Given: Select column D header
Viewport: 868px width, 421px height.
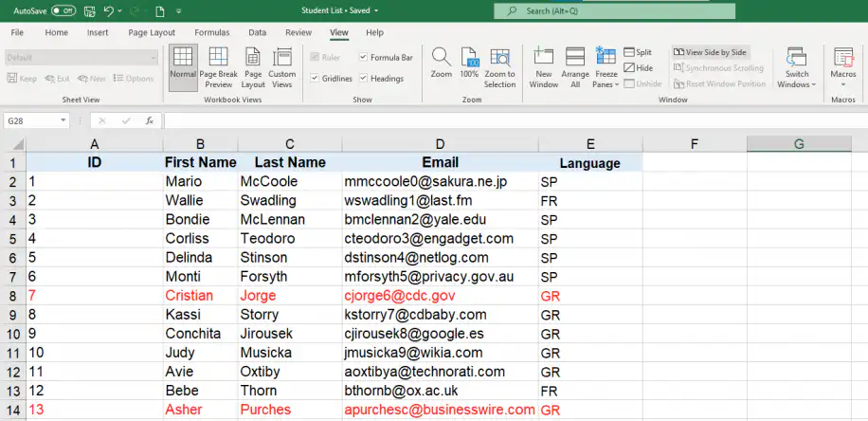Looking at the screenshot, I should coord(440,144).
